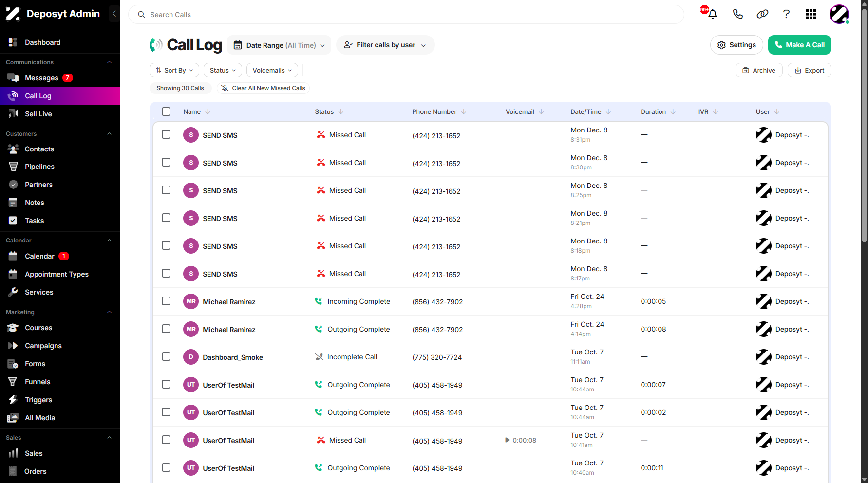The width and height of the screenshot is (868, 483).
Task: Select the Dashboard_Smoke row checkbox
Action: pos(166,356)
